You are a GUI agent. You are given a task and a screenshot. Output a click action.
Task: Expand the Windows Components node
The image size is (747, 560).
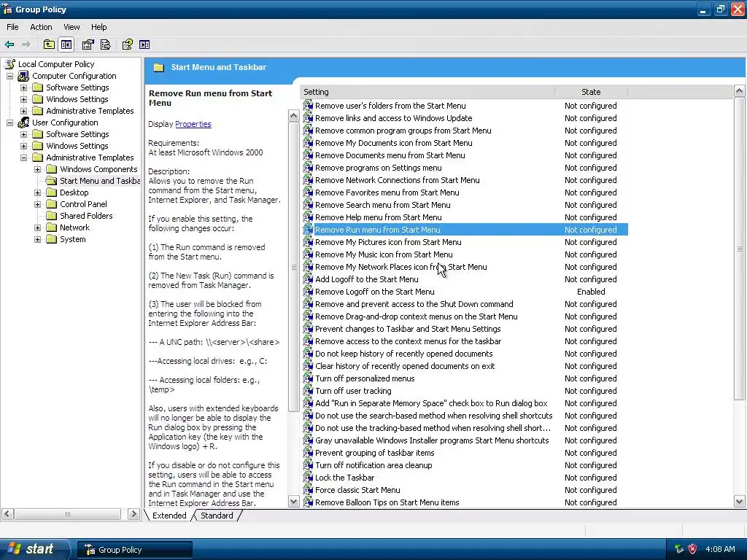[38, 169]
